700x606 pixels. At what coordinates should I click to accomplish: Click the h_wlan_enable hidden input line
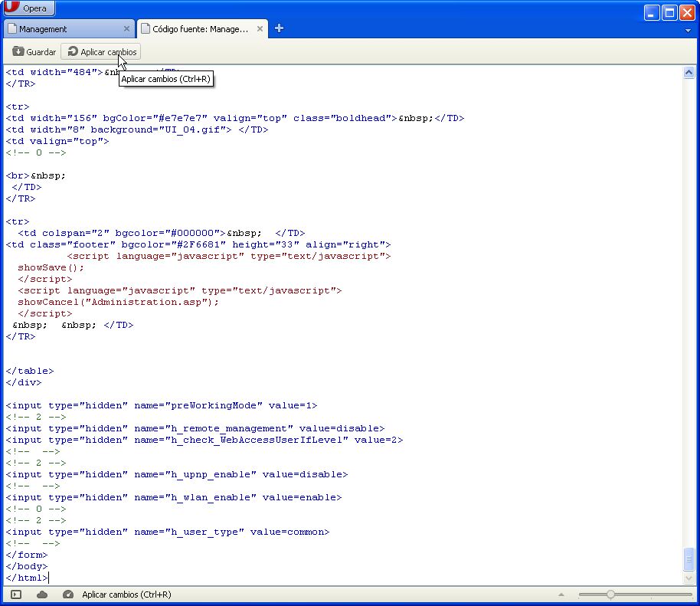point(174,497)
